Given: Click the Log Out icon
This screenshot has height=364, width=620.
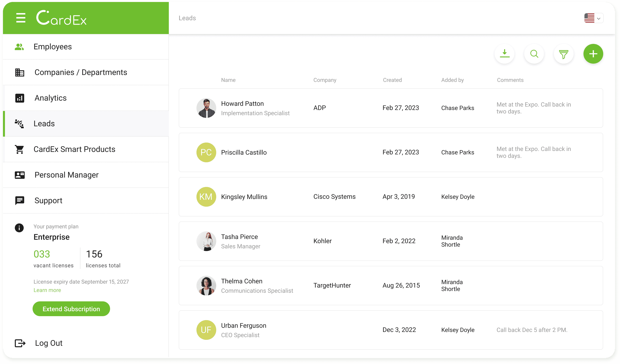Looking at the screenshot, I should click(19, 343).
